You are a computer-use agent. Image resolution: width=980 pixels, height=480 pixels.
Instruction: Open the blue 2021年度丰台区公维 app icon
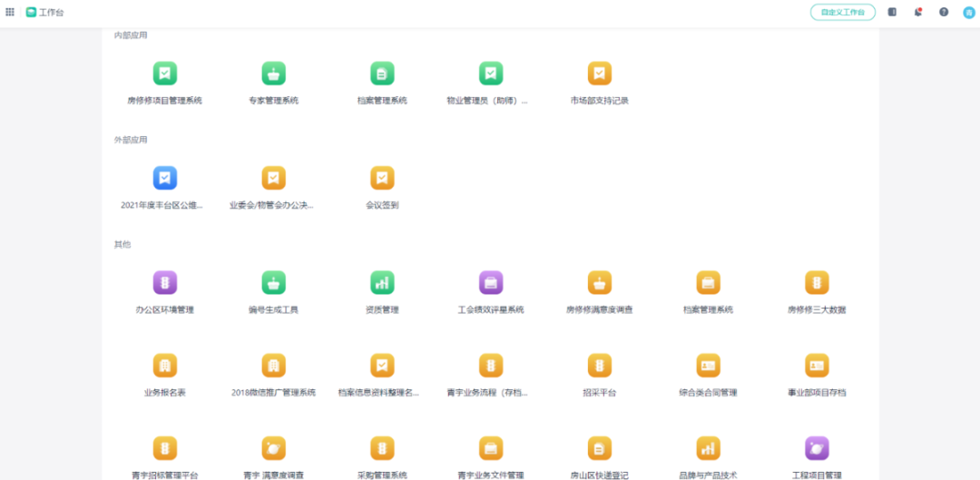165,178
